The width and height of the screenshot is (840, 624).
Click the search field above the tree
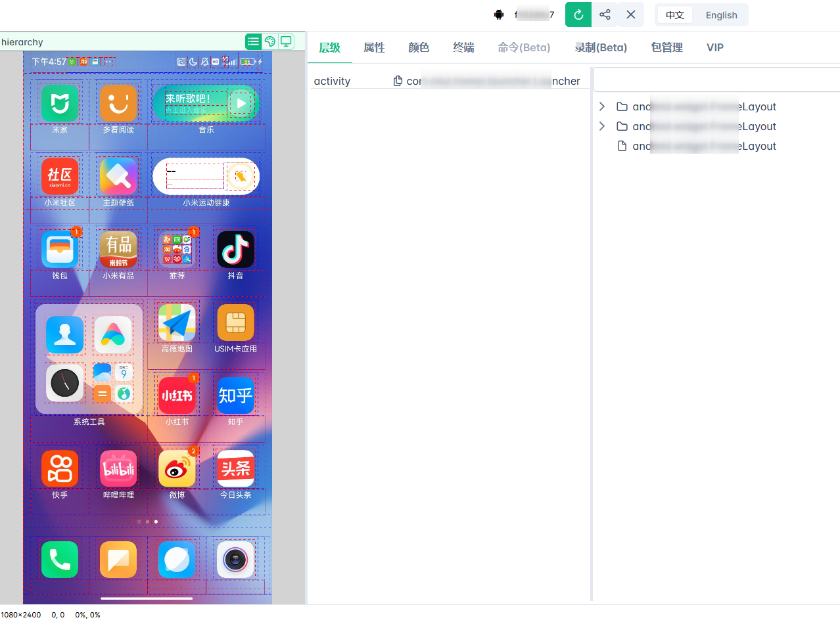click(716, 80)
